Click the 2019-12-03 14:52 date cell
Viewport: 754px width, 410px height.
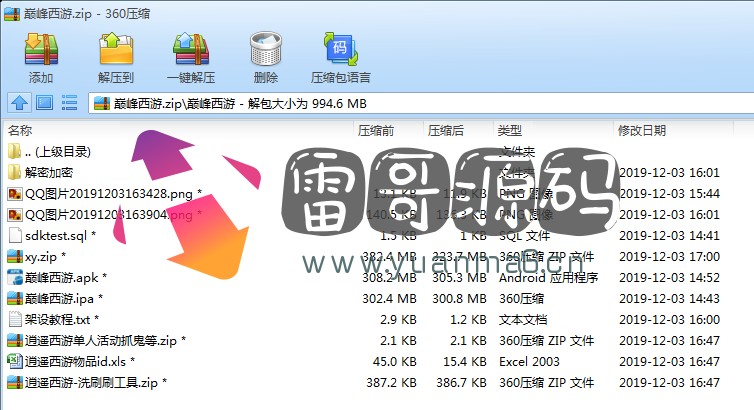669,277
